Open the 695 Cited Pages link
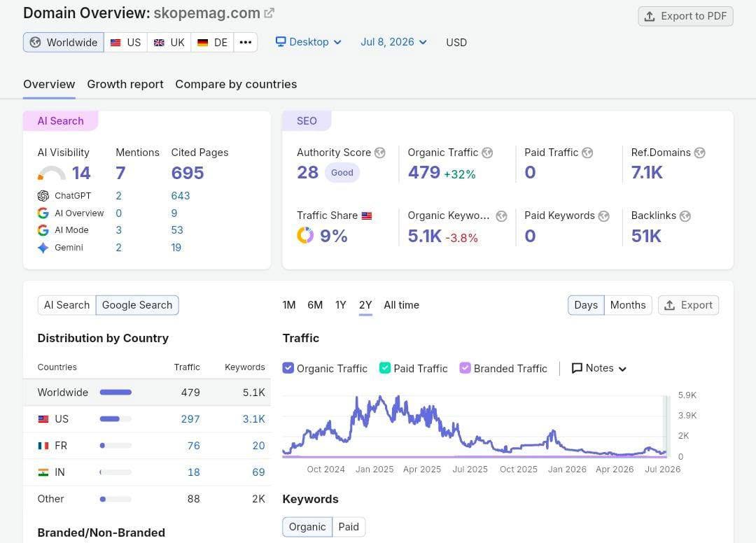Viewport: 756px width, 543px height. [x=188, y=173]
